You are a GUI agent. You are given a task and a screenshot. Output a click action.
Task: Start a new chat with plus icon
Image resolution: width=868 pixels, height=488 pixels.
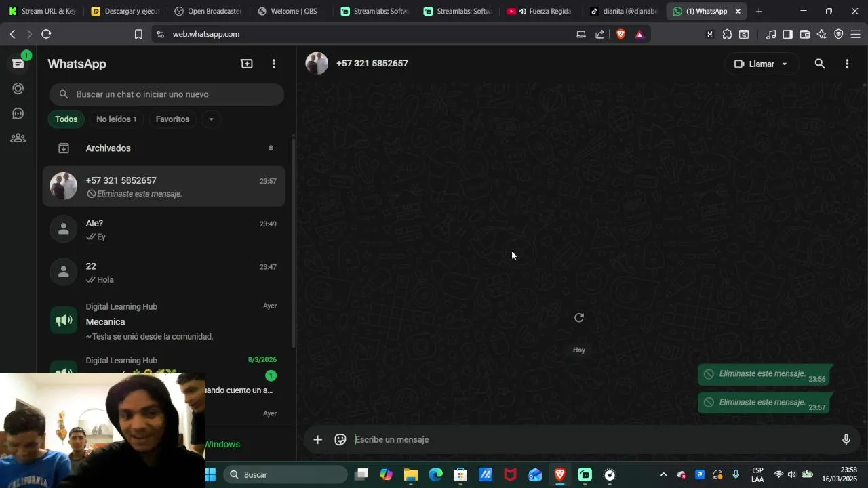pyautogui.click(x=247, y=64)
